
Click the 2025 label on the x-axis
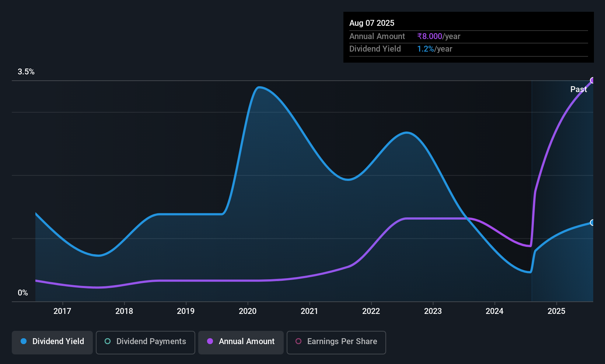pyautogui.click(x=556, y=311)
